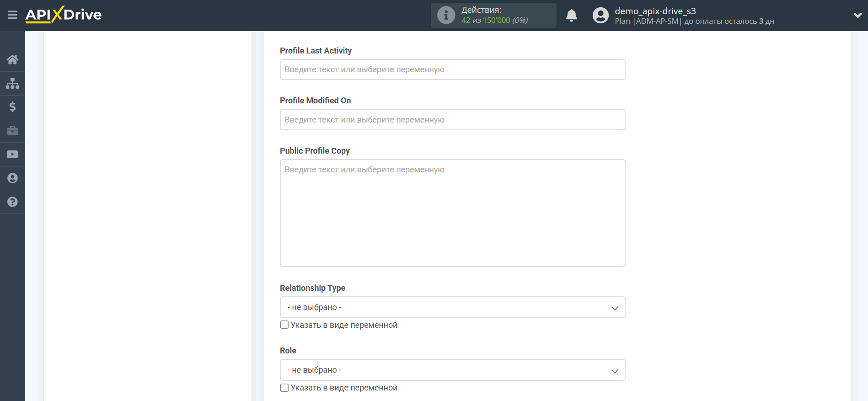868x401 pixels.
Task: Open the user profile sidebar icon
Action: tap(12, 178)
